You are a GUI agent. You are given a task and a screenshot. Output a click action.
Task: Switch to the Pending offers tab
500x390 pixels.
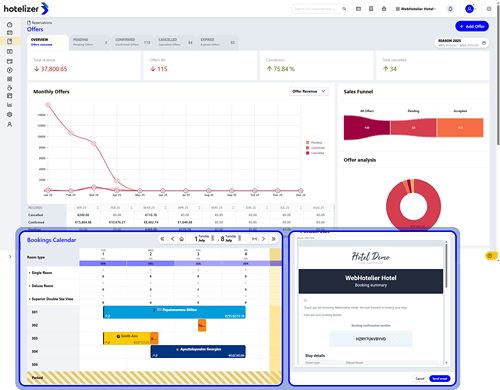point(90,42)
